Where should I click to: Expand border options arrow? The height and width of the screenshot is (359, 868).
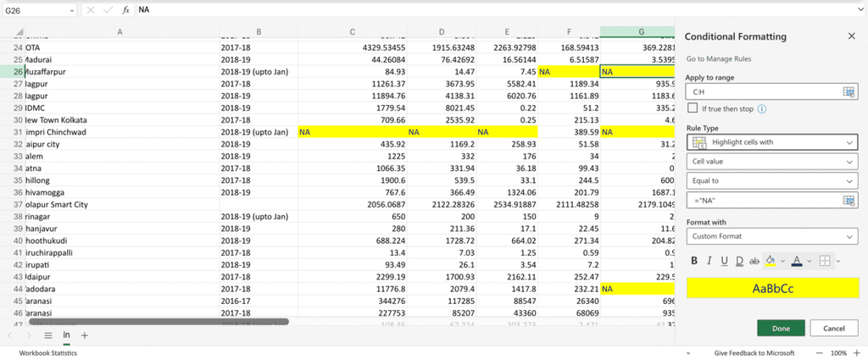[x=838, y=261]
